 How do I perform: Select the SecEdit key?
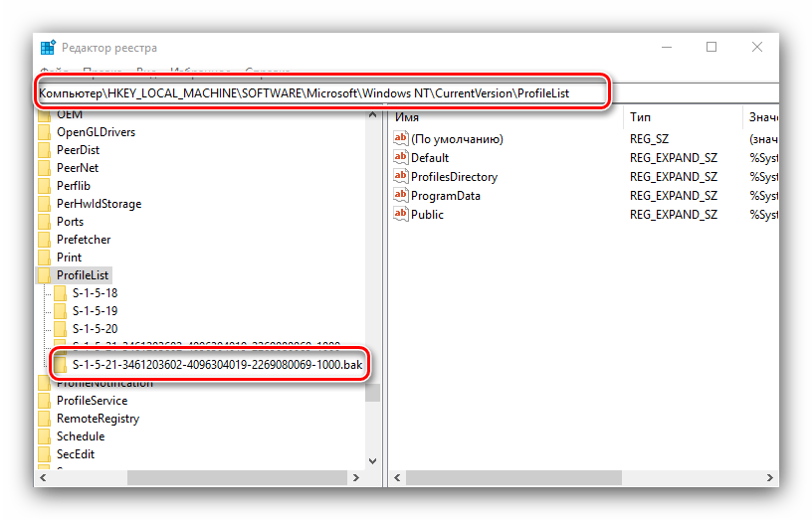pos(76,454)
